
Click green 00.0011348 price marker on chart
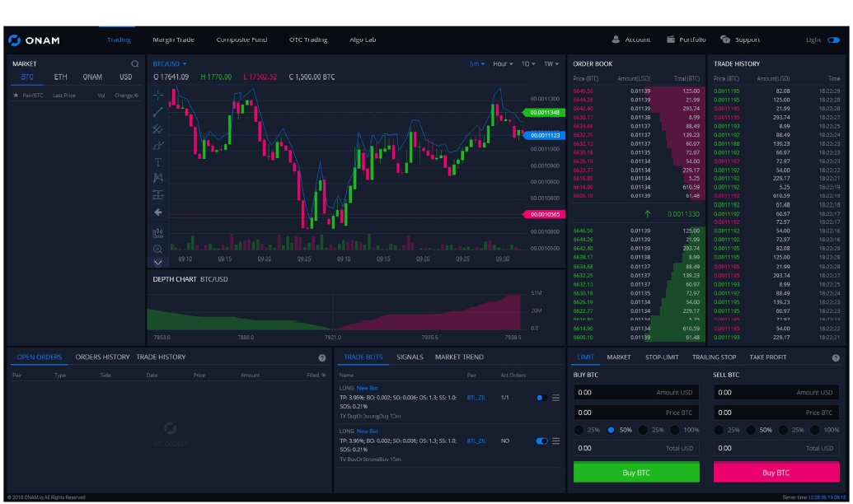(544, 113)
